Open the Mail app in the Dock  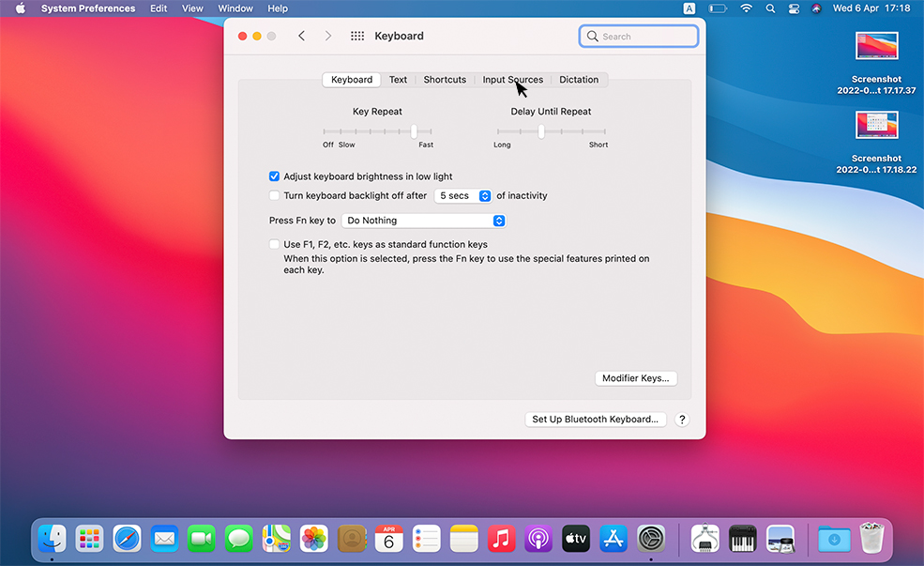coord(164,538)
